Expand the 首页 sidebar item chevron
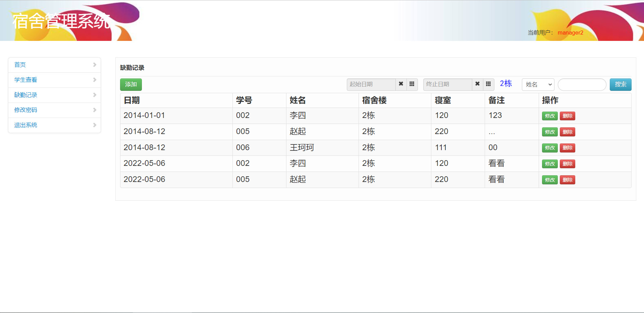 94,65
